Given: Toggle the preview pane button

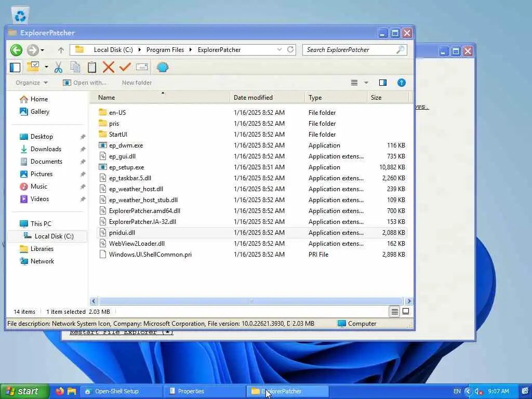Looking at the screenshot, I should click(383, 83).
